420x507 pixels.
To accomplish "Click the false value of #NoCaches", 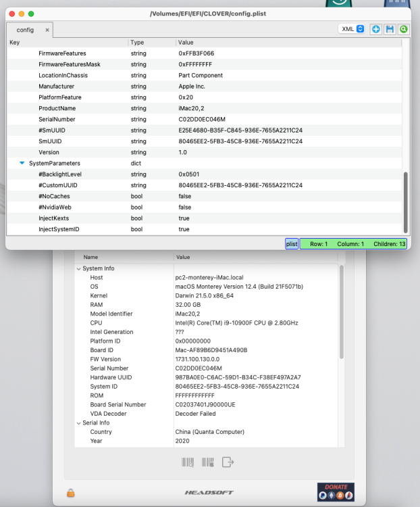I will (x=185, y=196).
